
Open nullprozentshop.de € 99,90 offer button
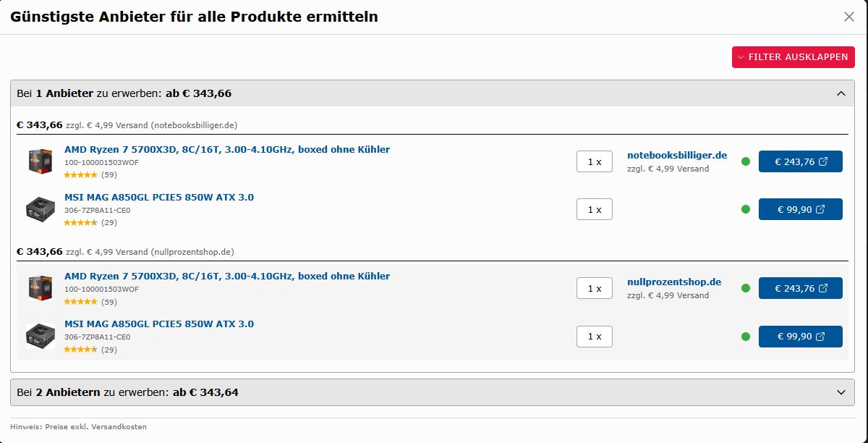(800, 337)
